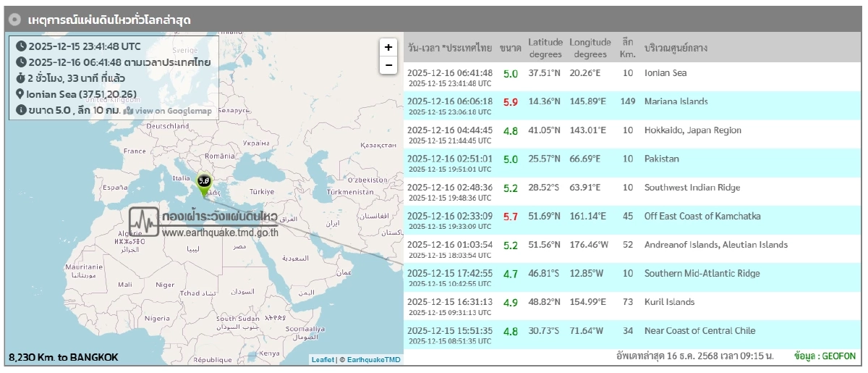
Task: Click the clock icon beside UTC time
Action: [x=21, y=46]
